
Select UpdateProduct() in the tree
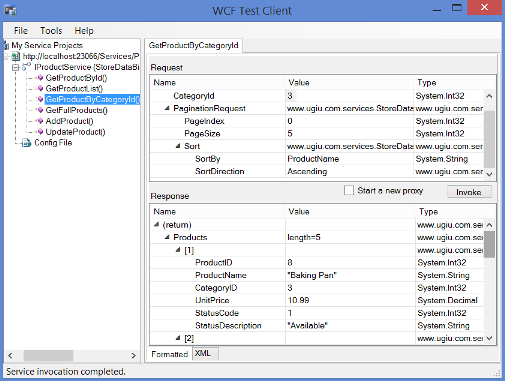(75, 132)
